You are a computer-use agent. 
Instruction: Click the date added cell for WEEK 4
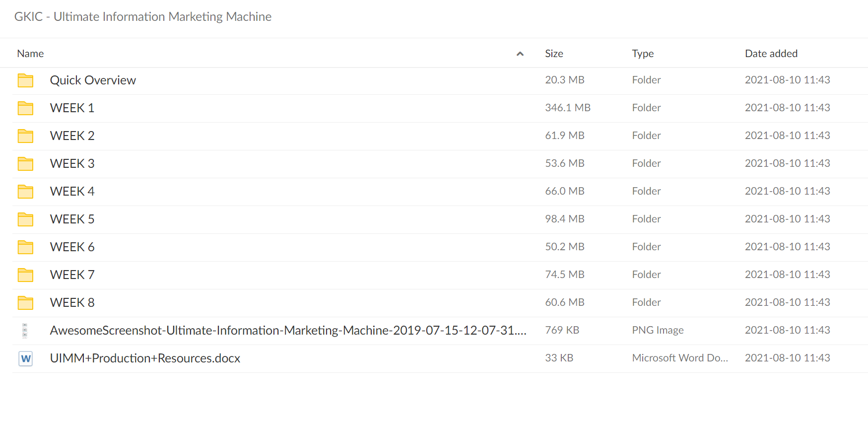[x=788, y=191]
